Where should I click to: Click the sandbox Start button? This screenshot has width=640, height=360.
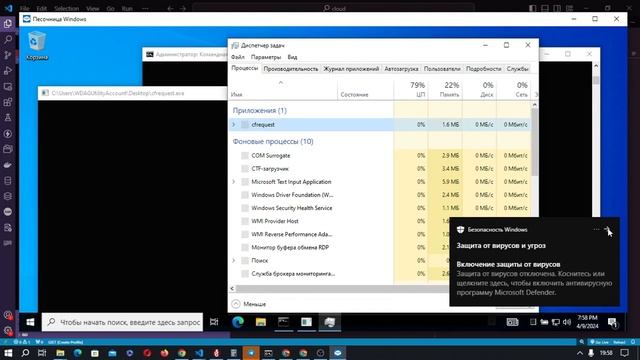coord(30,322)
